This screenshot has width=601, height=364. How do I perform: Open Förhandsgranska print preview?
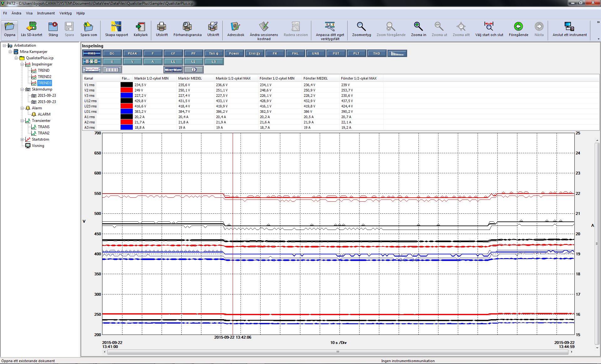point(187,27)
